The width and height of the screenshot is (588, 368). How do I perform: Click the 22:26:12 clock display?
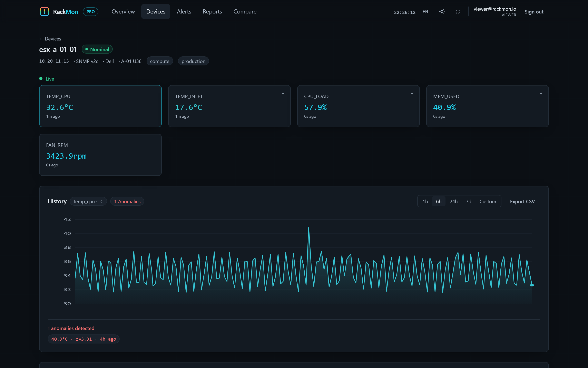pyautogui.click(x=404, y=12)
